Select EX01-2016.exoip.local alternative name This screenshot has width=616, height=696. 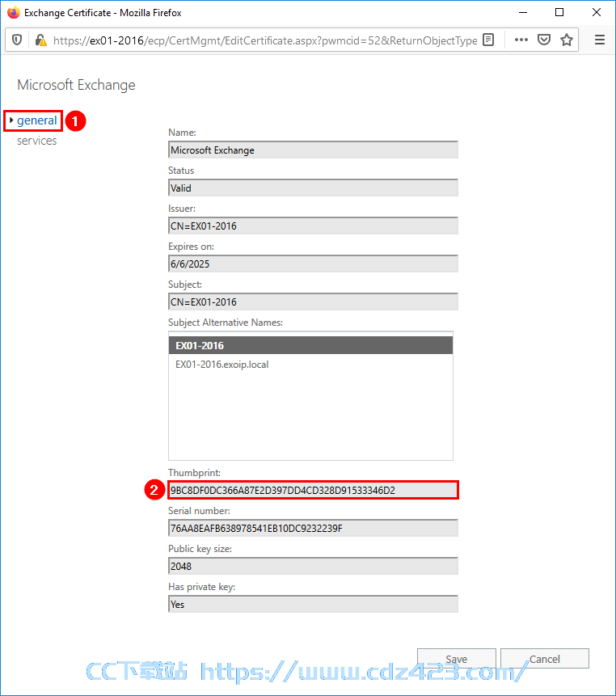[x=310, y=365]
